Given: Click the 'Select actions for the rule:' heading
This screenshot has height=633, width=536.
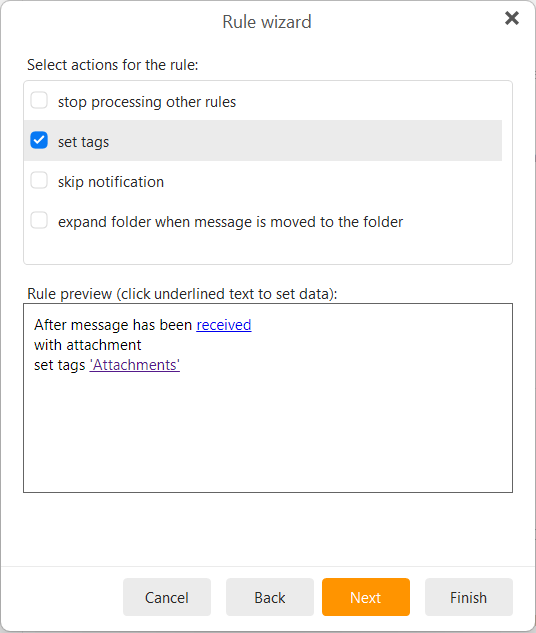Looking at the screenshot, I should (113, 65).
